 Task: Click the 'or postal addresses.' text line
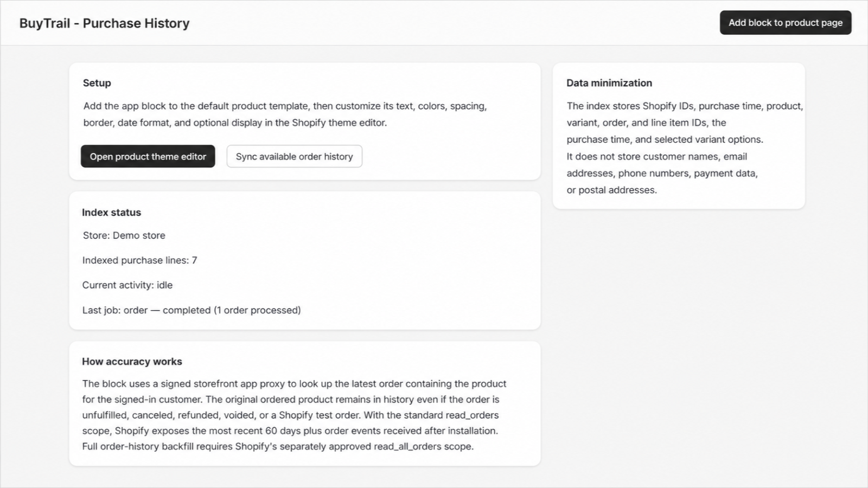pyautogui.click(x=612, y=190)
